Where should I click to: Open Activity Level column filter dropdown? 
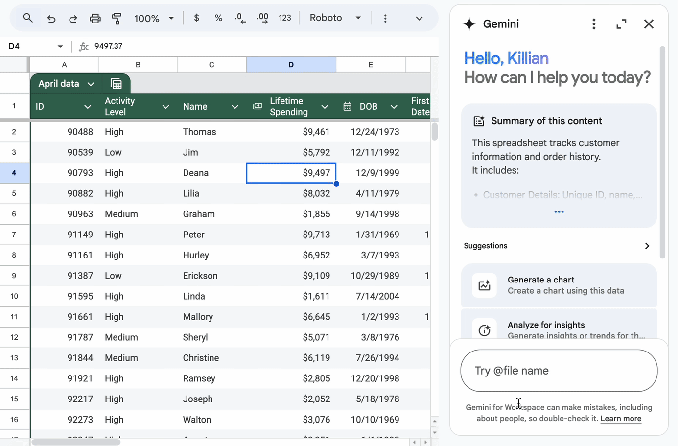(x=166, y=106)
